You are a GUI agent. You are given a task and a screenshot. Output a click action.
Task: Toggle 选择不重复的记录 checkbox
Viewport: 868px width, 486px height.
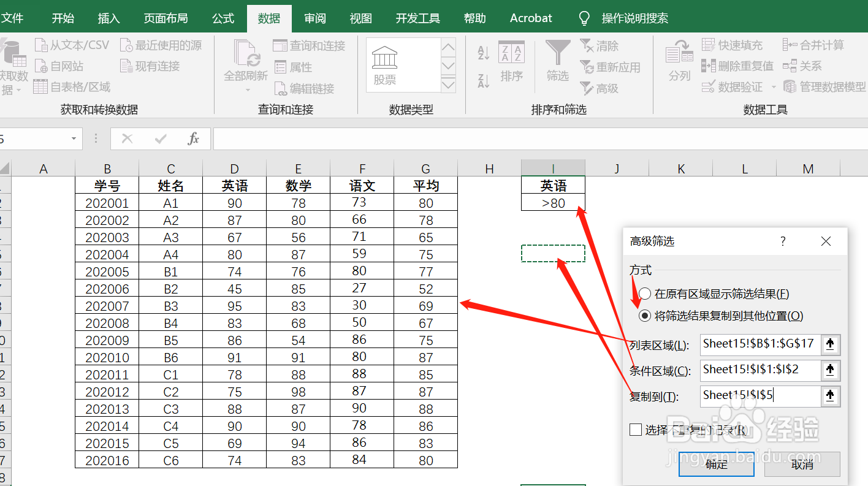pos(636,430)
